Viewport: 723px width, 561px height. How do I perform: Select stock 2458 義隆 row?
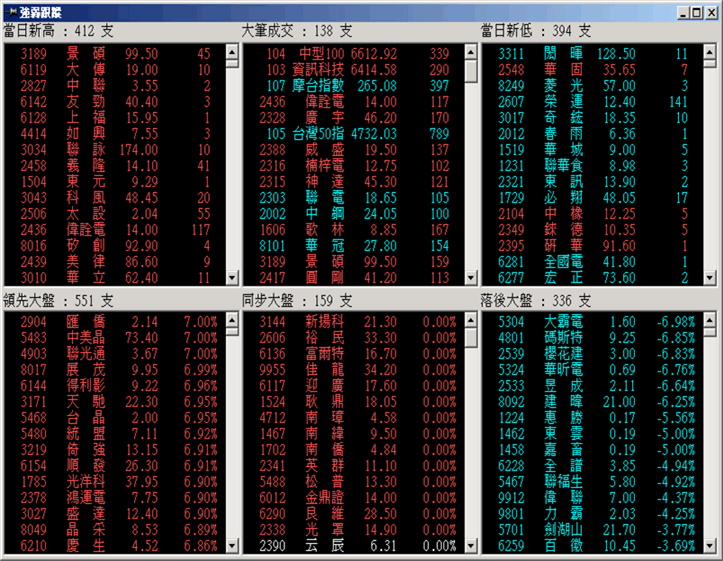(x=115, y=165)
